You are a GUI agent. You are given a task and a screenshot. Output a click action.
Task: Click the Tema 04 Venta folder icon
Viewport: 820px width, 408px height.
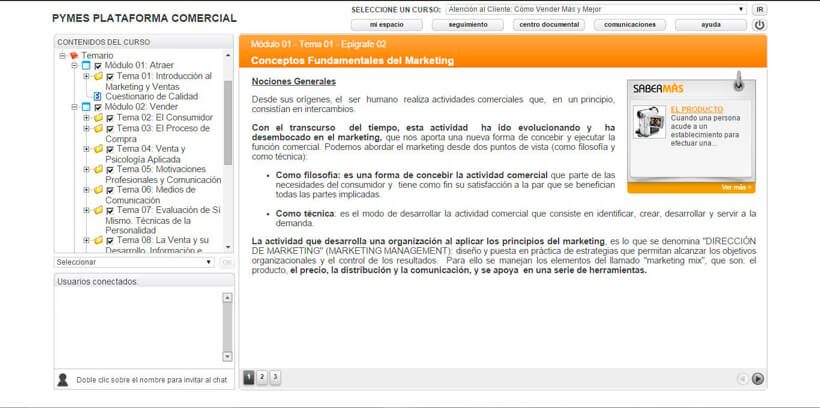click(x=98, y=149)
